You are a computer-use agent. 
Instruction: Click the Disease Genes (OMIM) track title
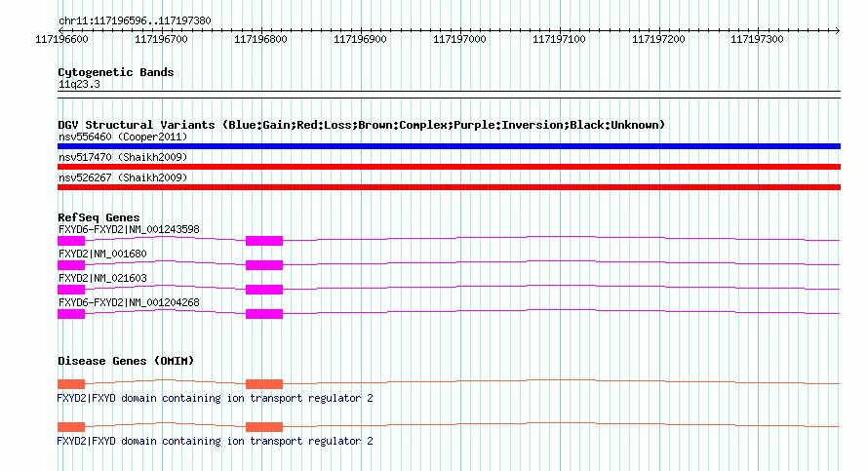pos(126,361)
